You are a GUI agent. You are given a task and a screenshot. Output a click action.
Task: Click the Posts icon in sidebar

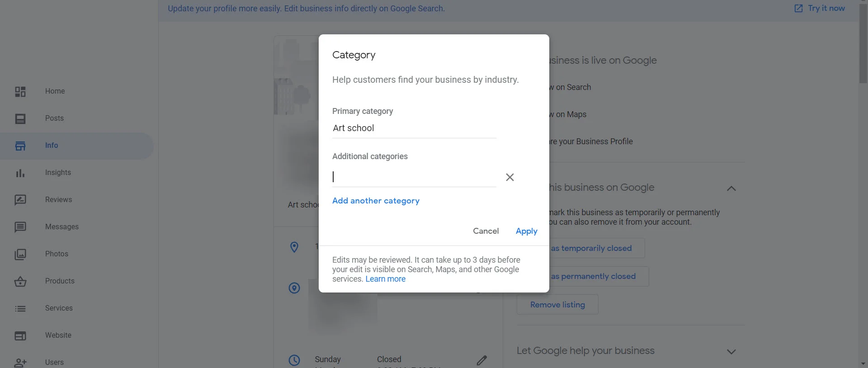(20, 119)
